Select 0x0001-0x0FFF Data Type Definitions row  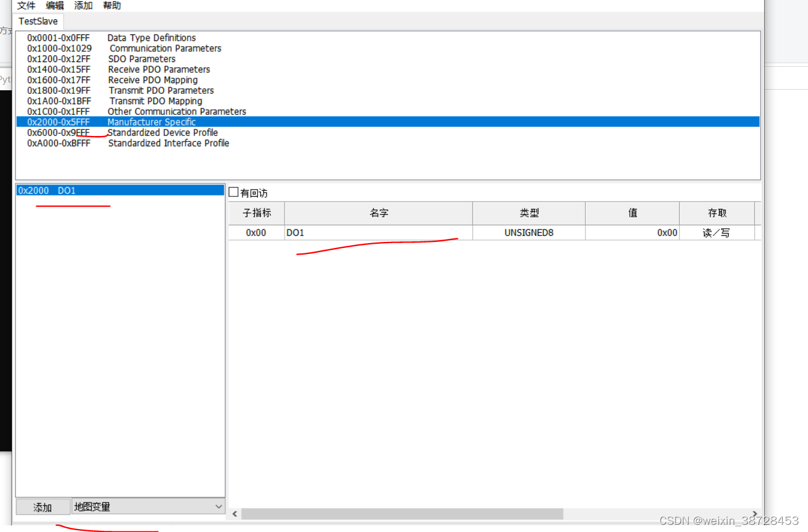pos(387,38)
